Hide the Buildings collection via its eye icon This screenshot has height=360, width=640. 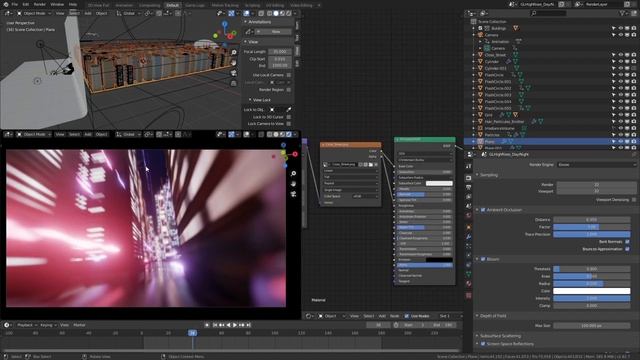coord(620,28)
